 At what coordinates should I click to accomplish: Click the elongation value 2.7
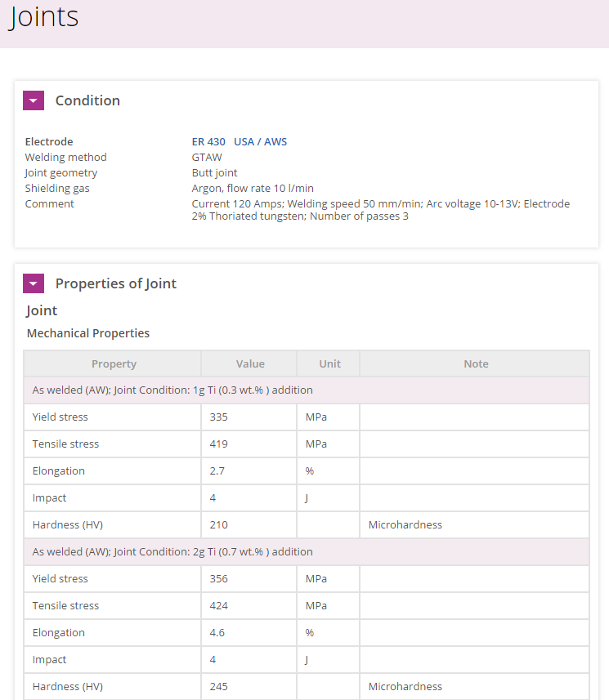tap(217, 470)
